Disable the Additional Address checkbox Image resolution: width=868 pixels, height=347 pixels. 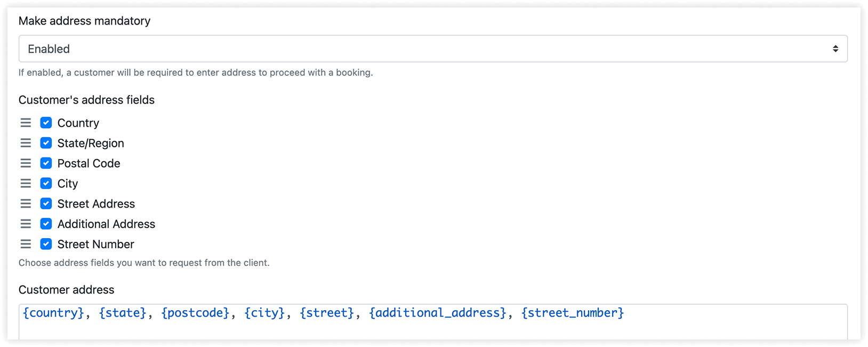point(46,224)
